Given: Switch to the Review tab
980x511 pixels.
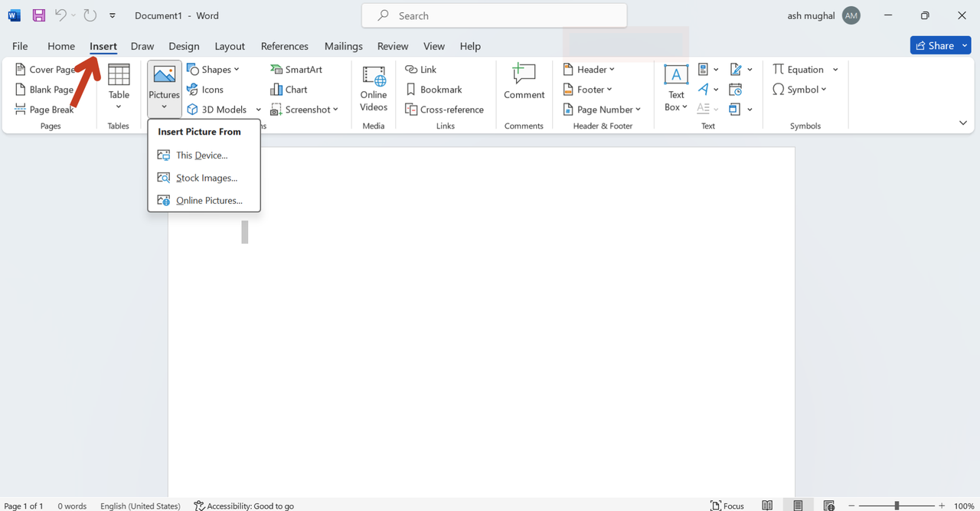Looking at the screenshot, I should coord(393,46).
